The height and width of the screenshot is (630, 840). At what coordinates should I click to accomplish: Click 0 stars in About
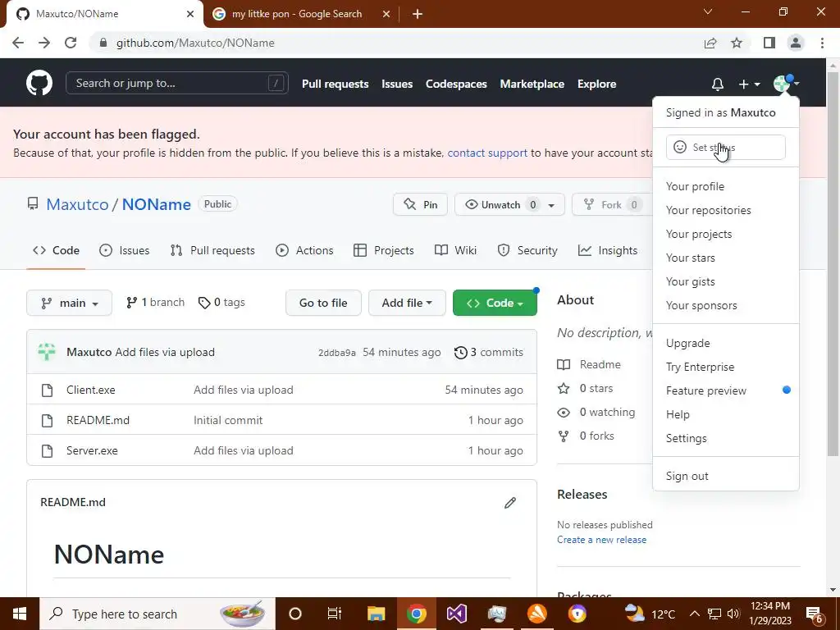[x=585, y=388]
